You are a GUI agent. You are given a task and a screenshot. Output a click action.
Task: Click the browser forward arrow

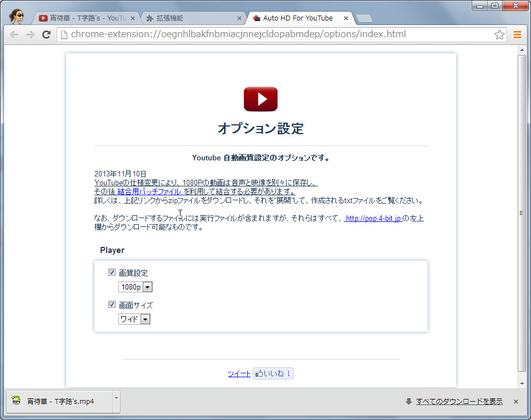(x=30, y=34)
